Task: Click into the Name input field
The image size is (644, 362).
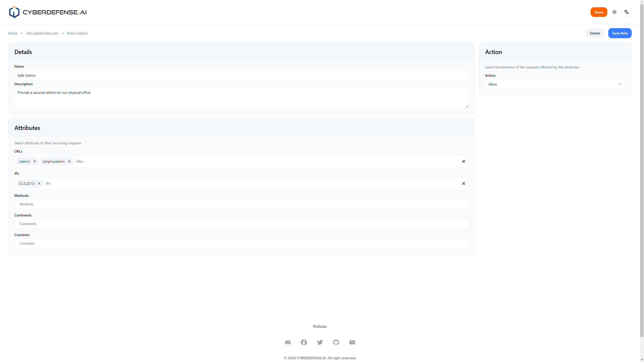Action: pyautogui.click(x=241, y=75)
